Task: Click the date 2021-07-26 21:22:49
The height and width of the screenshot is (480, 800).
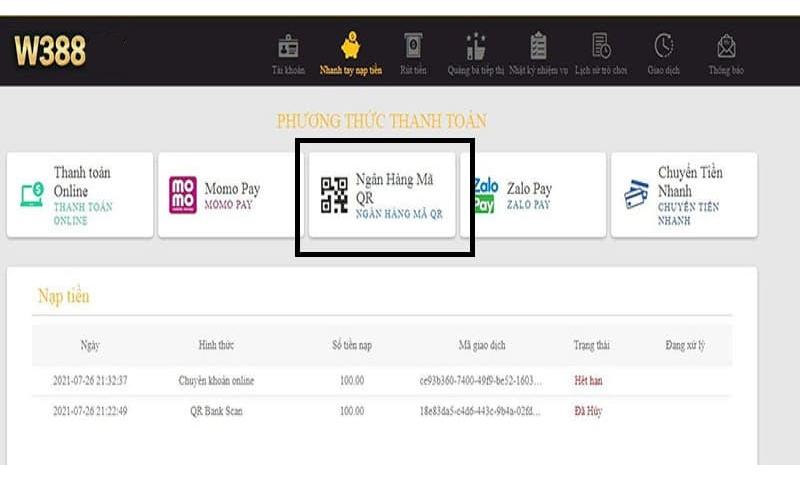Action: (90, 411)
